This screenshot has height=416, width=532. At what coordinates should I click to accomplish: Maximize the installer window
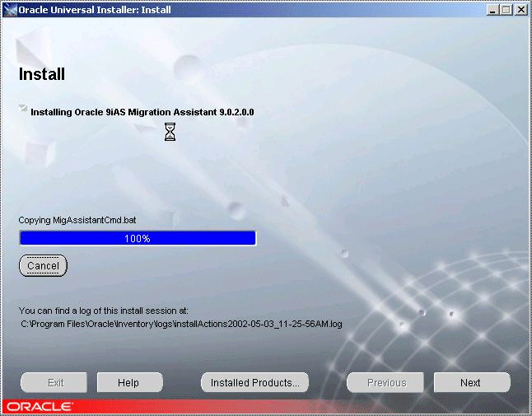point(506,10)
